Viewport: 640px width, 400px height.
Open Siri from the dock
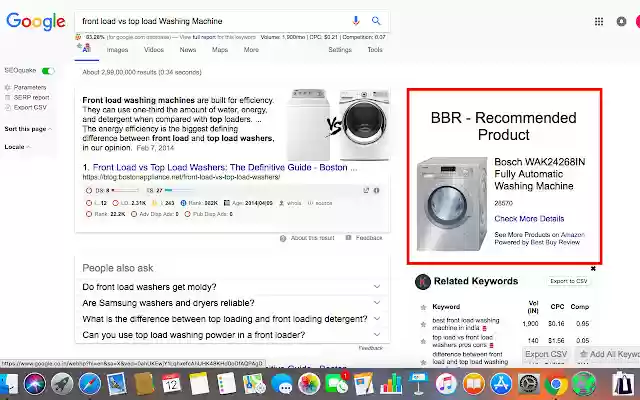click(35, 383)
